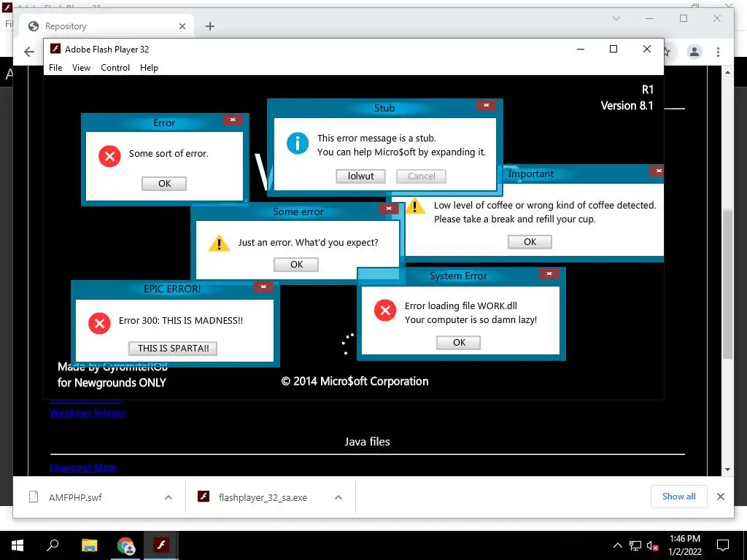Click OK in the WORK.dll System Error dialog
The image size is (747, 560).
[x=459, y=343]
